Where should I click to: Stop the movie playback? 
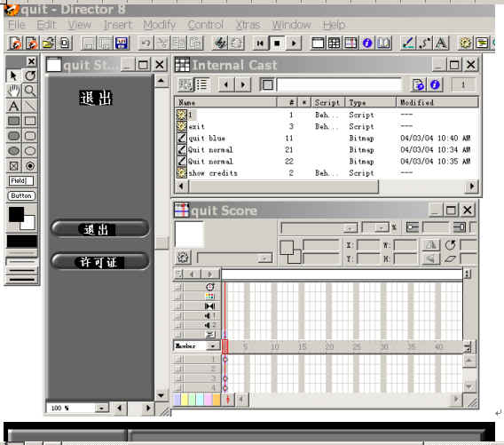pyautogui.click(x=277, y=43)
